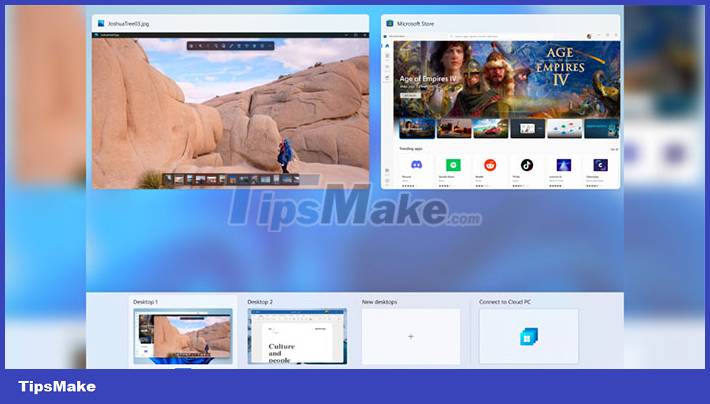Open the Discord app icon in Store
Image resolution: width=710 pixels, height=404 pixels.
click(416, 165)
